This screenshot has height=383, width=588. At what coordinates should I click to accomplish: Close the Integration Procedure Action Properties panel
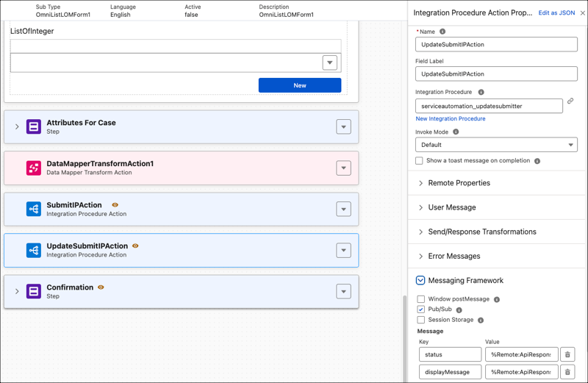tap(582, 12)
